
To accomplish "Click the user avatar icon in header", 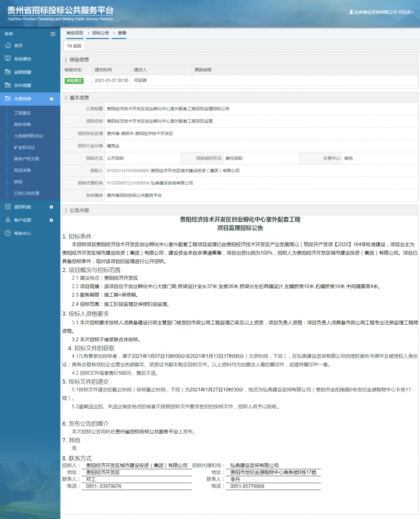I will tap(351, 12).
